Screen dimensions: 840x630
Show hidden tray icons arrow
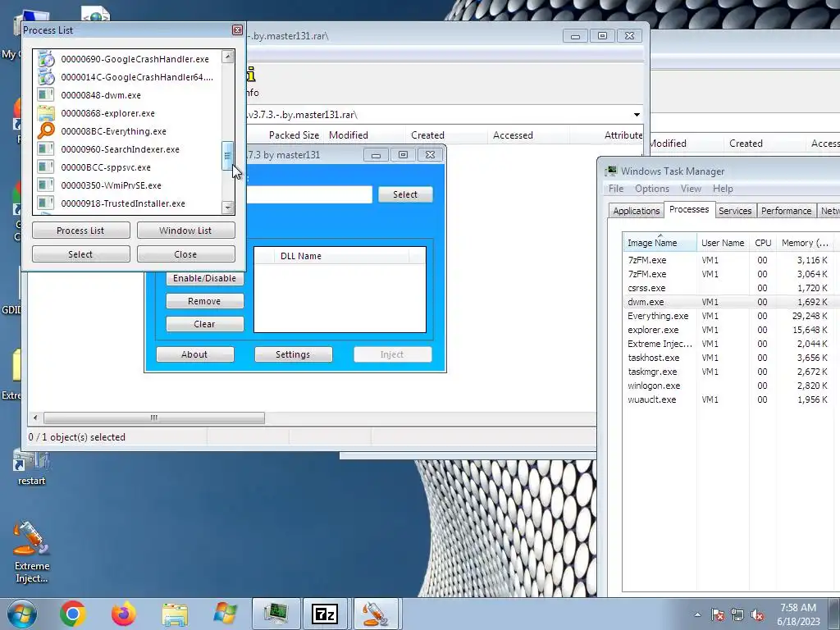[x=697, y=614]
